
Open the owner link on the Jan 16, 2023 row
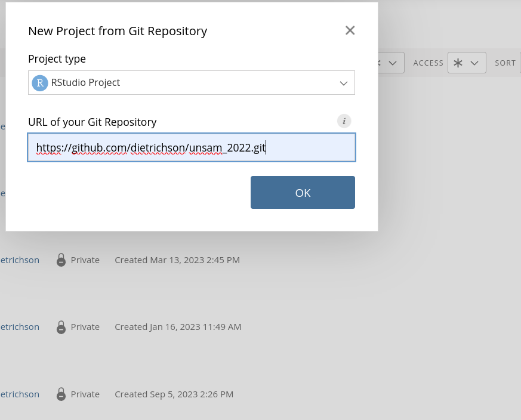click(20, 327)
